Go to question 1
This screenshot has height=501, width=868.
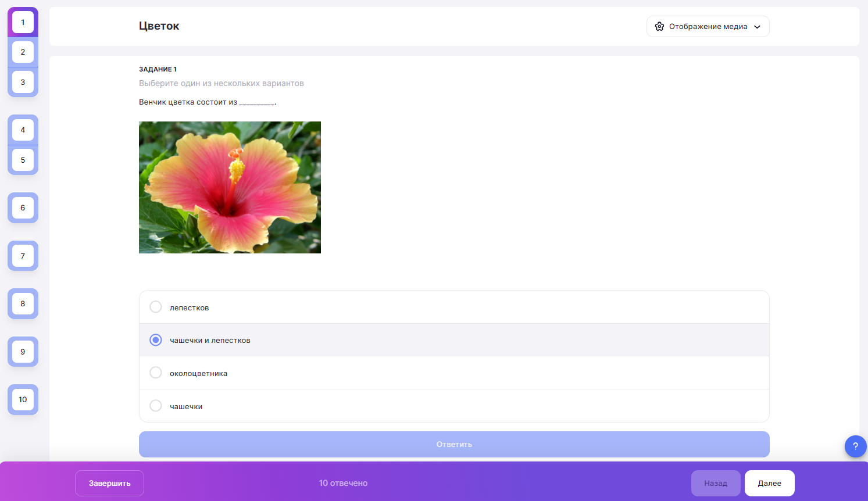[23, 22]
